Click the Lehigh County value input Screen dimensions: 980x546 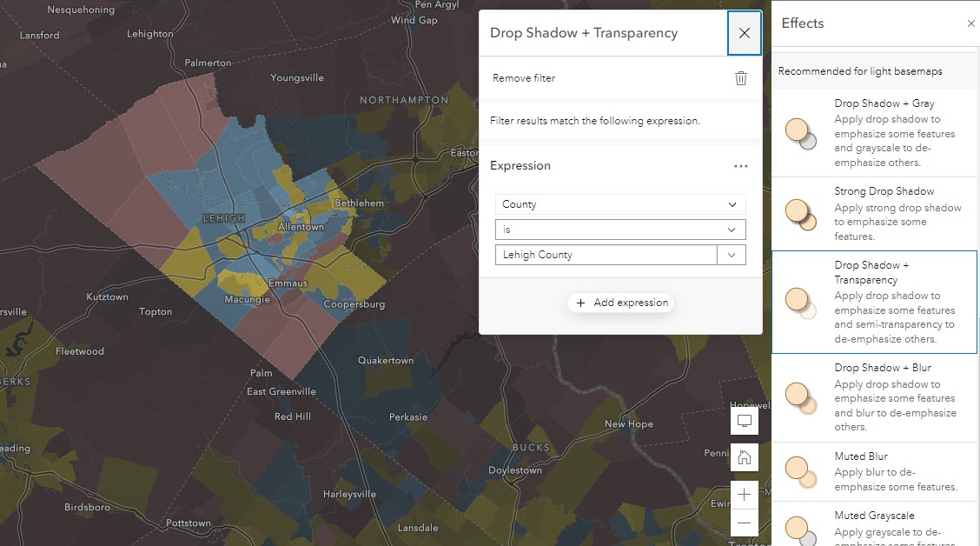[606, 255]
